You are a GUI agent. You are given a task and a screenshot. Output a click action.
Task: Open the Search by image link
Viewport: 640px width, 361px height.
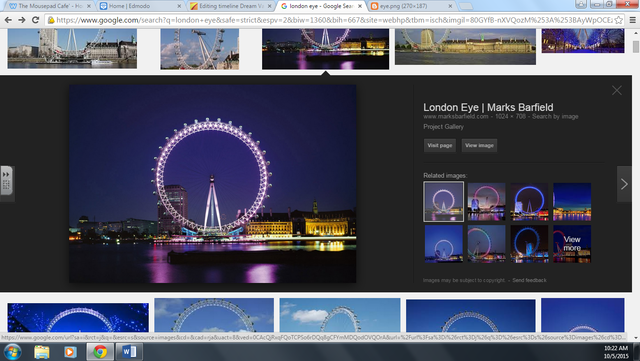click(555, 116)
